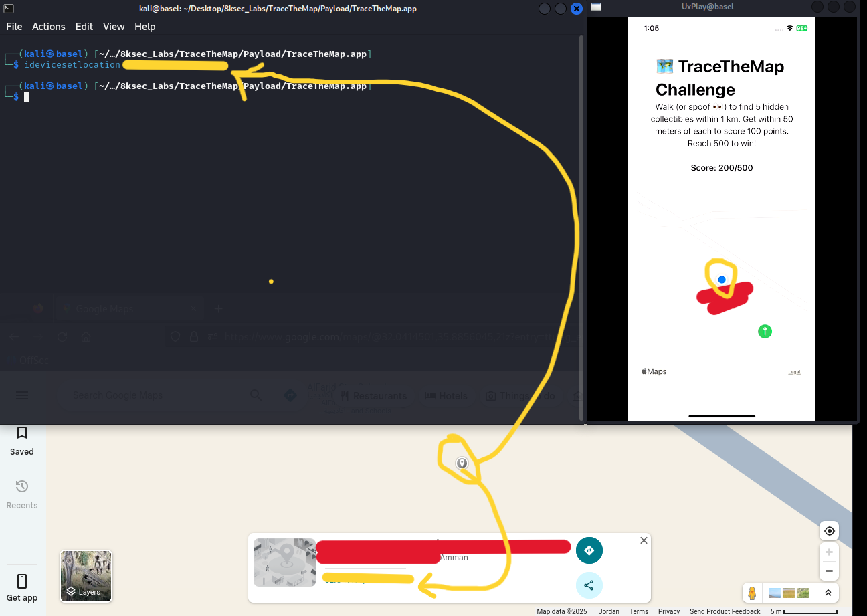Image resolution: width=867 pixels, height=616 pixels.
Task: Click the Share button in place card
Action: pyautogui.click(x=589, y=585)
